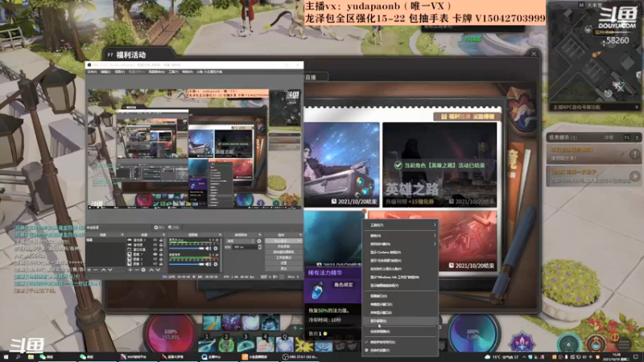Move source down in OBS sources panel
644x362 pixels.
[x=158, y=270]
